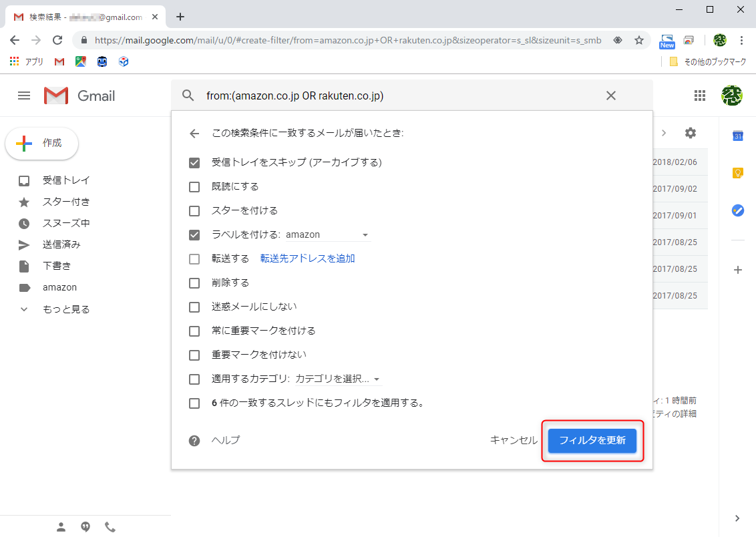Click the ヘルプ question mark icon
The width and height of the screenshot is (756, 537).
click(194, 440)
